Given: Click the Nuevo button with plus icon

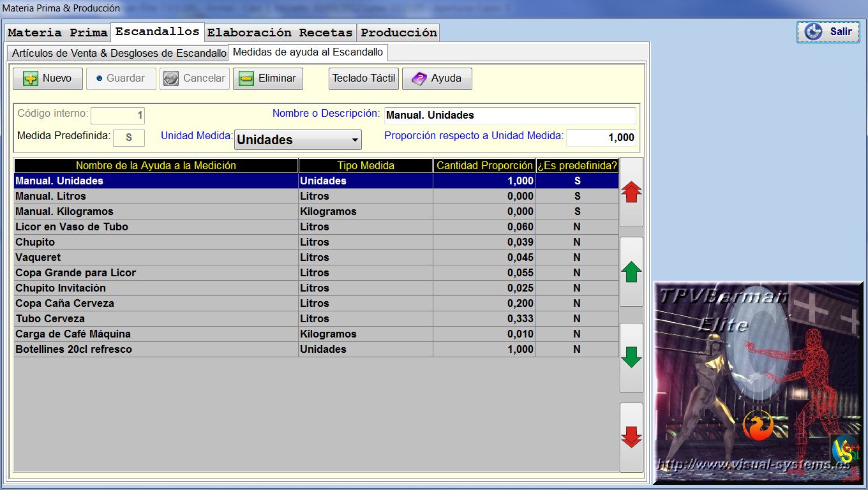Looking at the screenshot, I should [48, 78].
